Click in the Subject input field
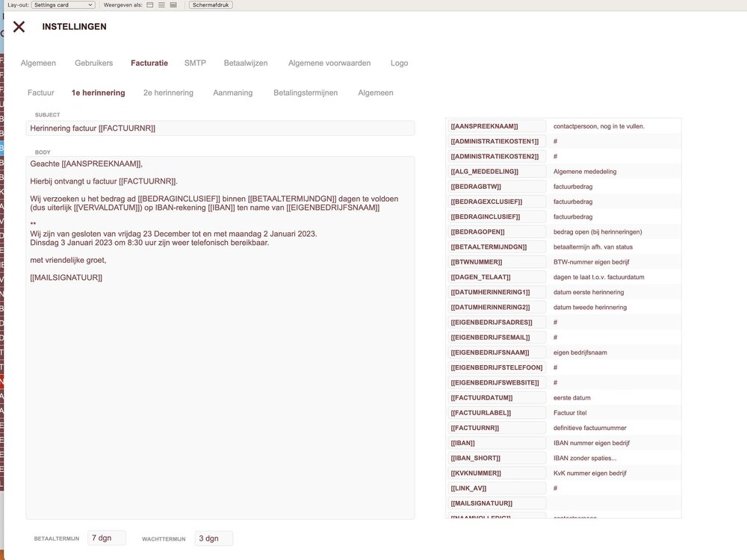Viewport: 747px width, 560px height. click(x=220, y=128)
